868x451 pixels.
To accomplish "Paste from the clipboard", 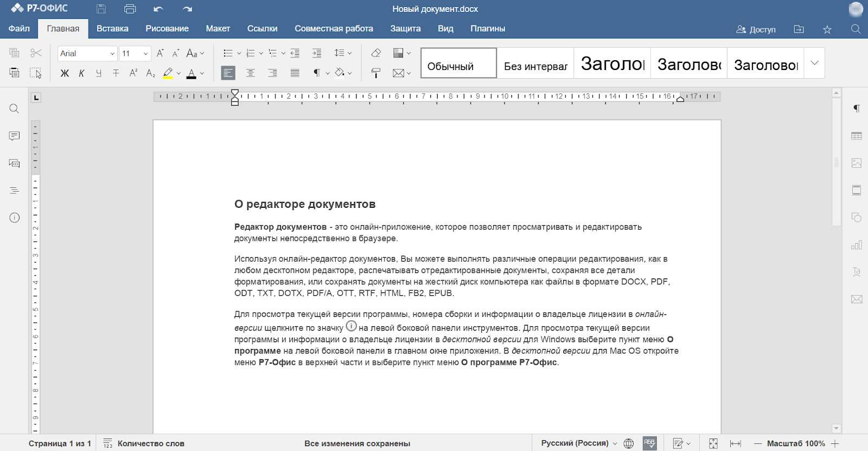I will [15, 73].
